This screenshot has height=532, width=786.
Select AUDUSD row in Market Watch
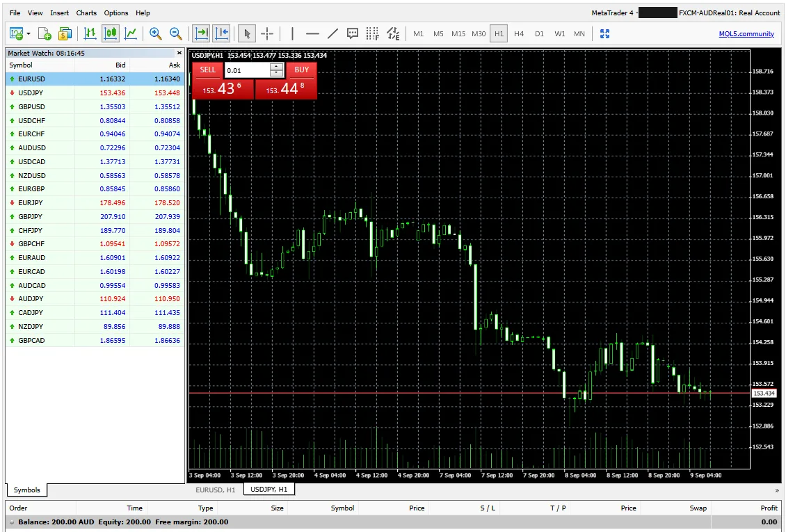[x=95, y=147]
